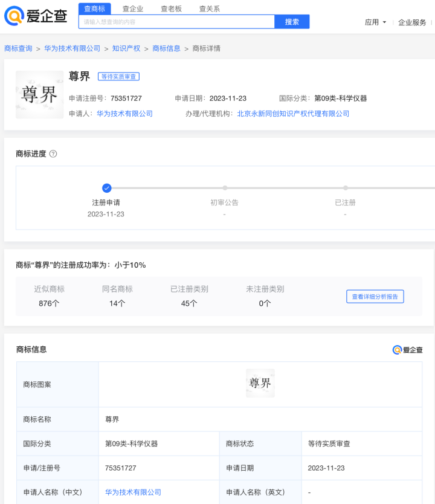The width and height of the screenshot is (435, 504).
Task: Click 查看详细分析报告 button
Action: pos(375,296)
